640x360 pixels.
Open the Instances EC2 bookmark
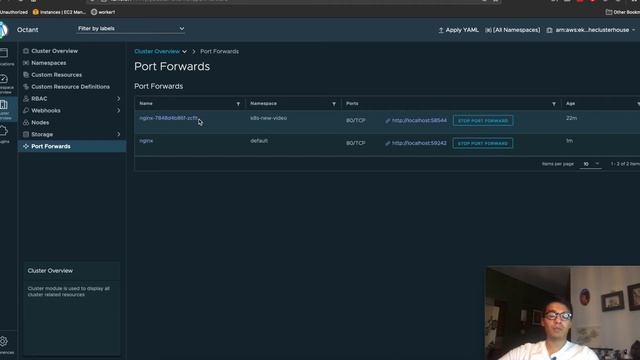pyautogui.click(x=59, y=12)
